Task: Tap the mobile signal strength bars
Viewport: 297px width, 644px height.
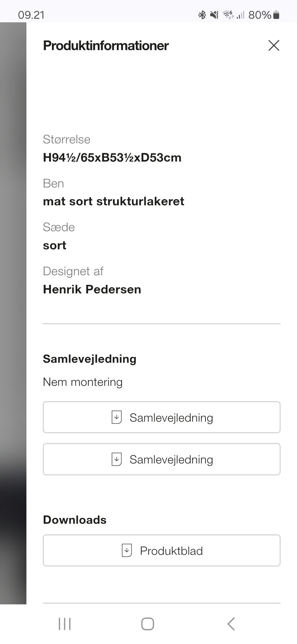Action: pyautogui.click(x=241, y=15)
